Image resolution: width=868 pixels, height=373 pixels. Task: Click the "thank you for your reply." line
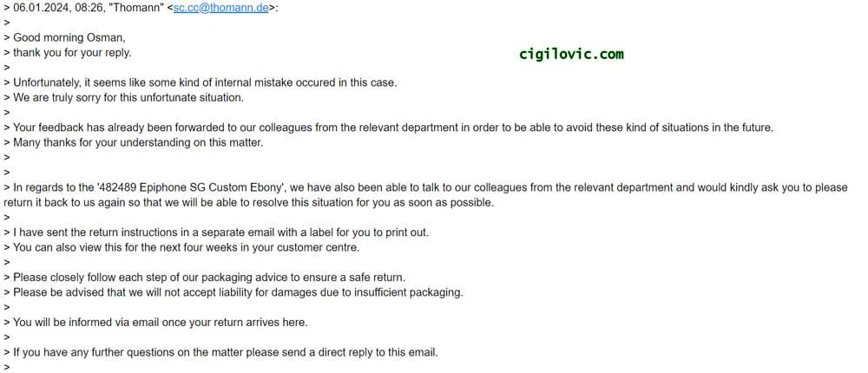[x=72, y=52]
